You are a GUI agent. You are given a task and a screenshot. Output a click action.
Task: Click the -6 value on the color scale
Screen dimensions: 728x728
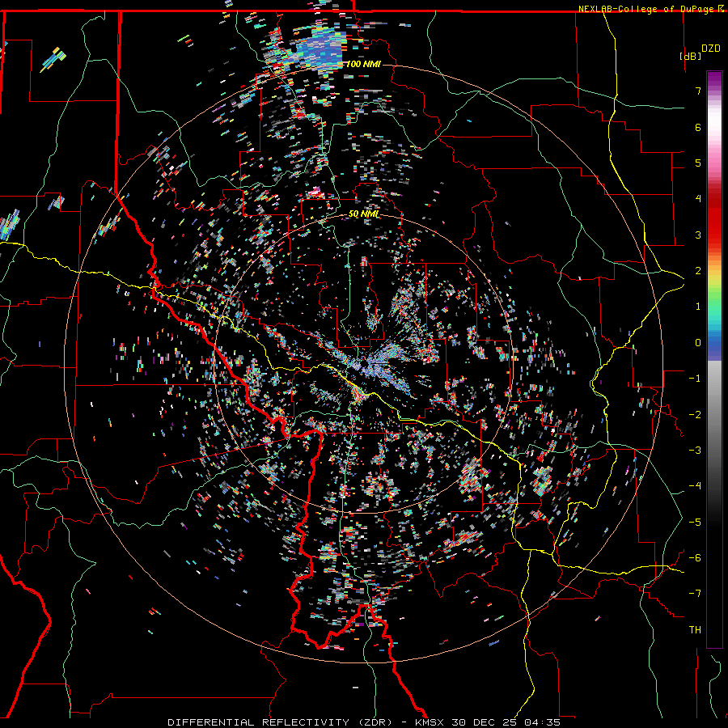pyautogui.click(x=695, y=558)
